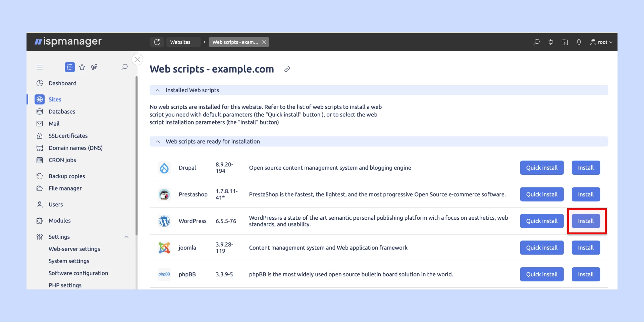The image size is (644, 322).
Task: Open Software configuration
Action: [x=78, y=273]
